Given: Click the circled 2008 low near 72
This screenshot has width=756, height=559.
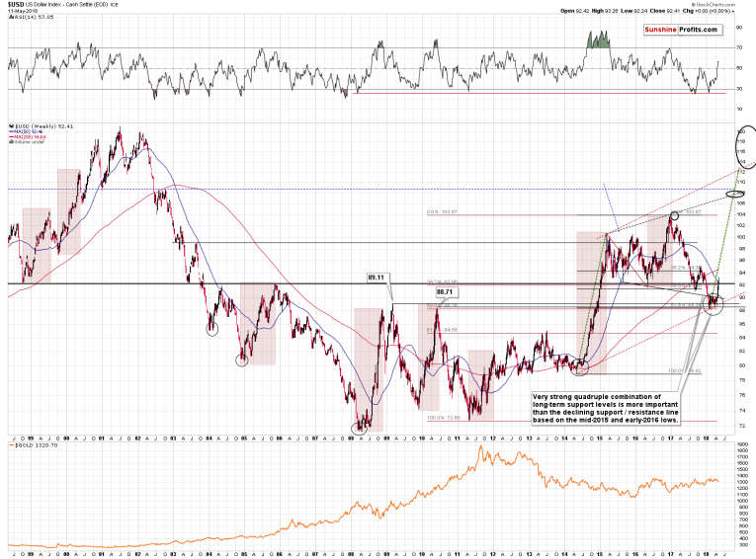Looking at the screenshot, I should point(361,426).
